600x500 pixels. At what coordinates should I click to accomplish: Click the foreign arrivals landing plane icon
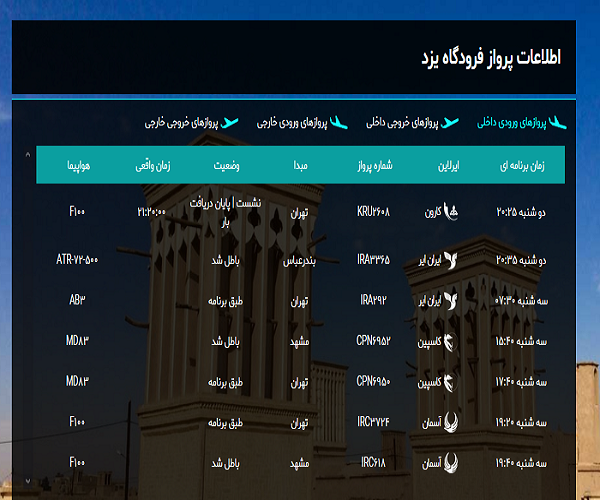(339, 123)
